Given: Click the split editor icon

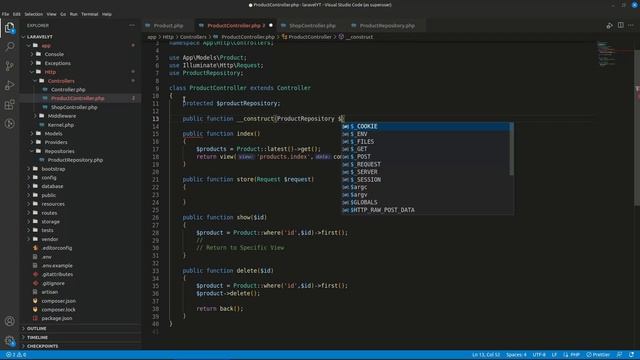Looking at the screenshot, I should [620, 25].
